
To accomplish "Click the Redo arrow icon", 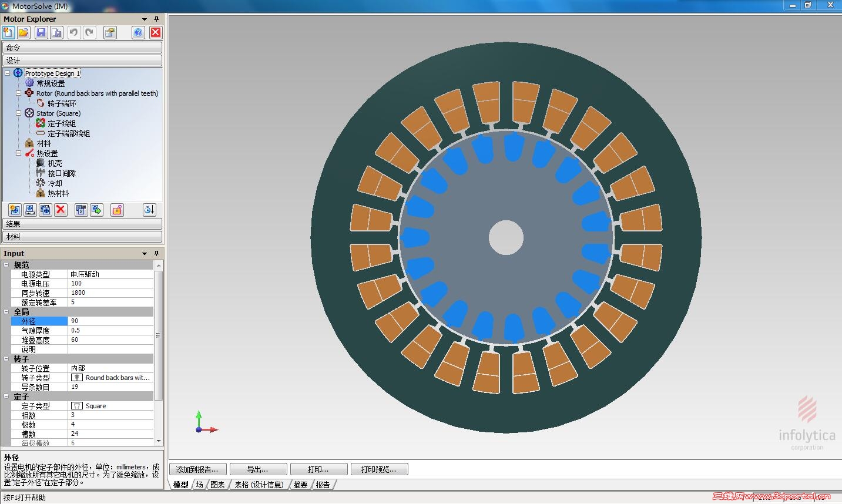I will tap(89, 33).
